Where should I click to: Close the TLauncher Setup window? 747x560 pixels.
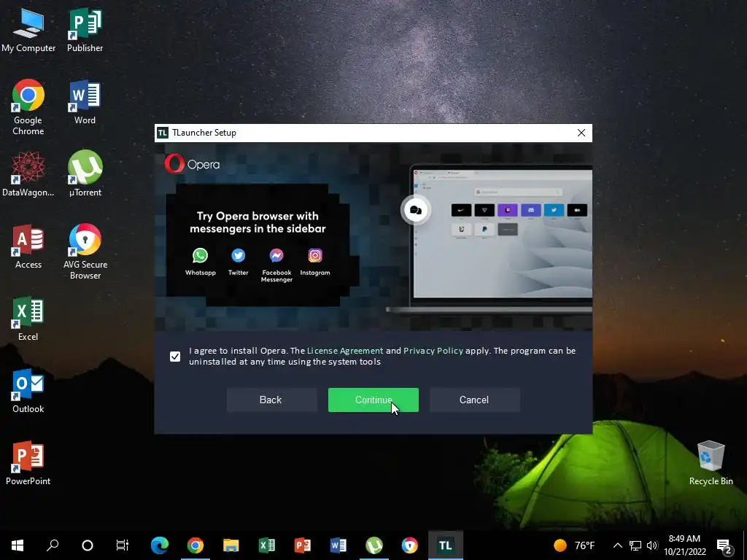tap(581, 133)
